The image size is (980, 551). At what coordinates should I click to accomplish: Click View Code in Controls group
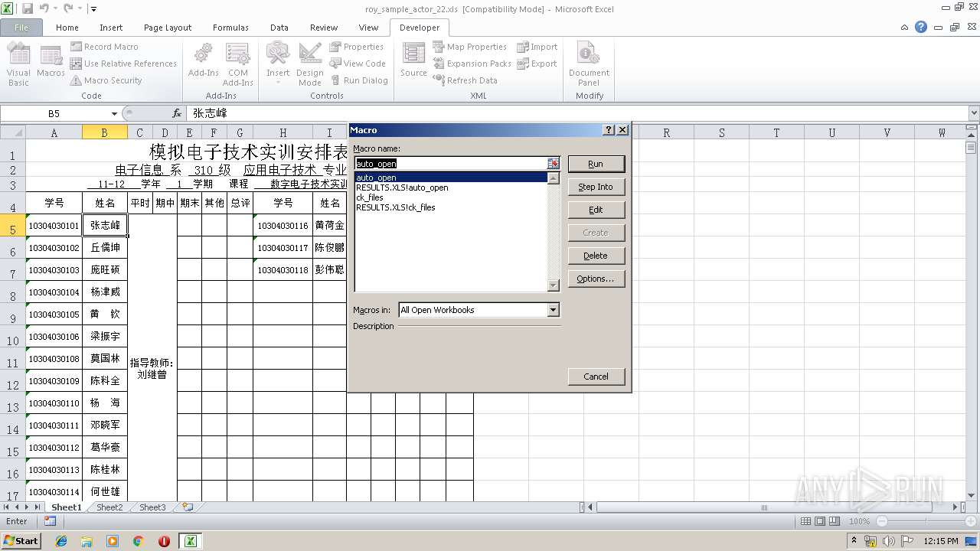pyautogui.click(x=358, y=64)
